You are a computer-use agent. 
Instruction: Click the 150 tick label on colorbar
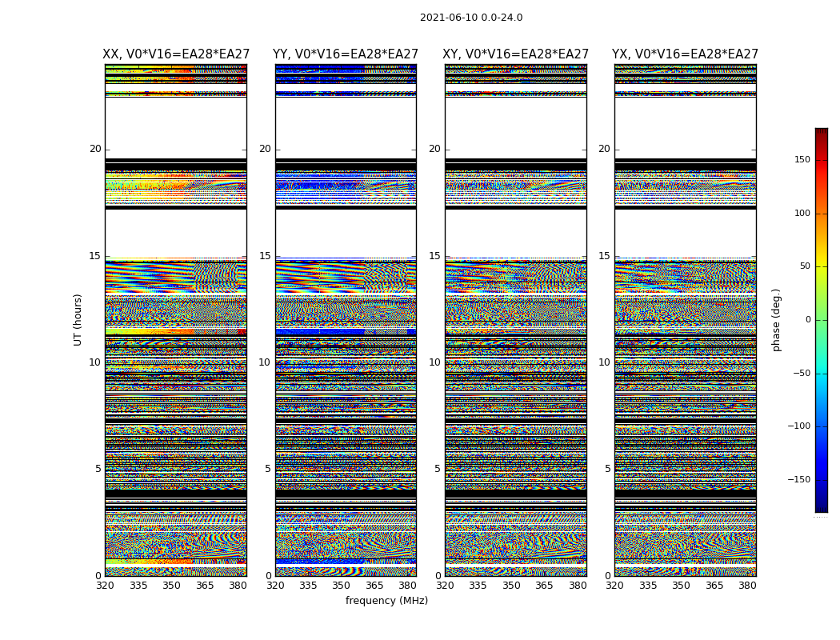point(802,159)
